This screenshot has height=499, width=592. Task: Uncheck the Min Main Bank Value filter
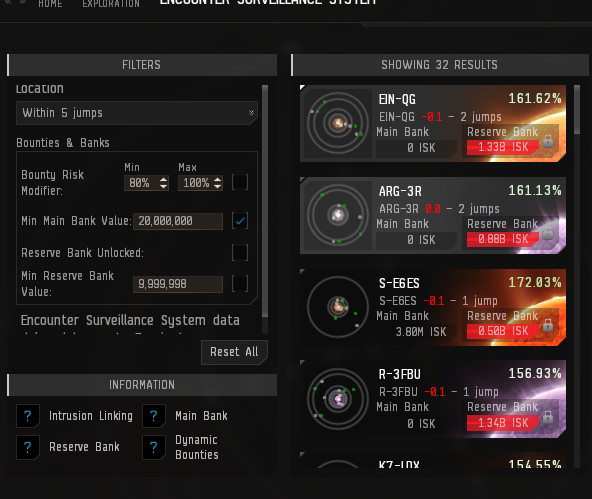(240, 221)
